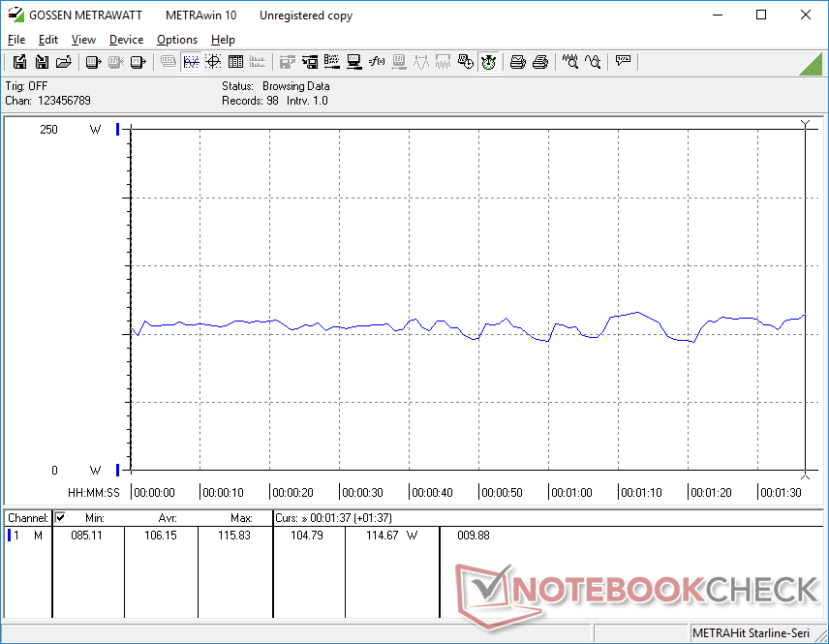Image resolution: width=829 pixels, height=644 pixels.
Task: Open the Options menu
Action: click(x=177, y=40)
